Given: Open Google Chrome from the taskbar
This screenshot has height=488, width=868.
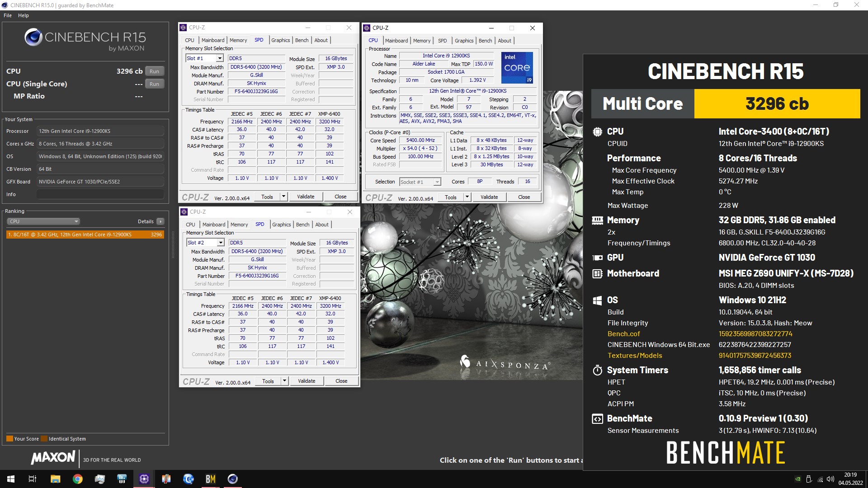Looking at the screenshot, I should [x=77, y=479].
